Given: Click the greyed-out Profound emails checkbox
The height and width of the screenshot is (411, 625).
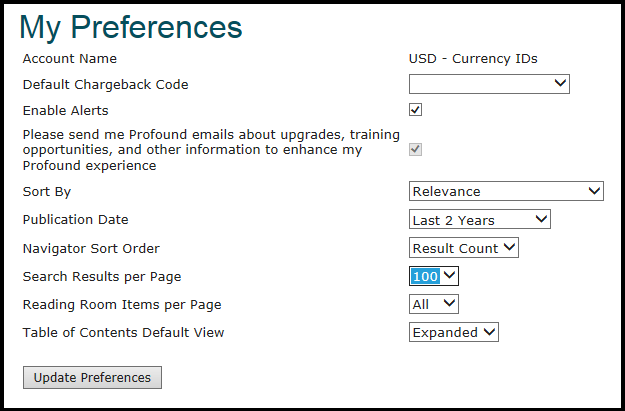Looking at the screenshot, I should pos(416,150).
